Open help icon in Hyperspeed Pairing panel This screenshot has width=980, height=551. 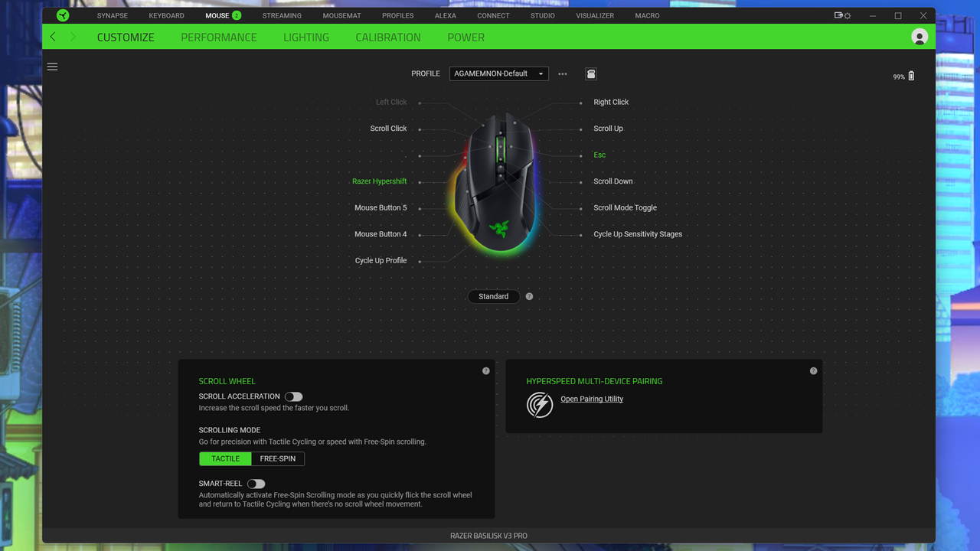[x=813, y=371]
